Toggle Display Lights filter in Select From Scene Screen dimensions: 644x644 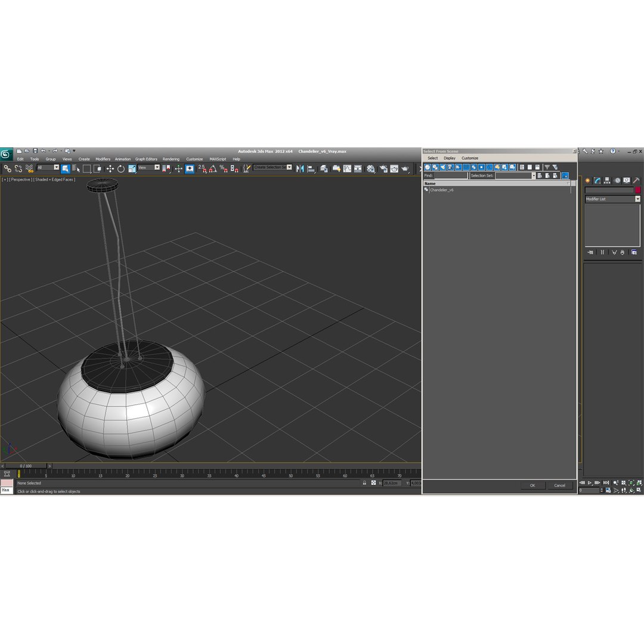(443, 167)
